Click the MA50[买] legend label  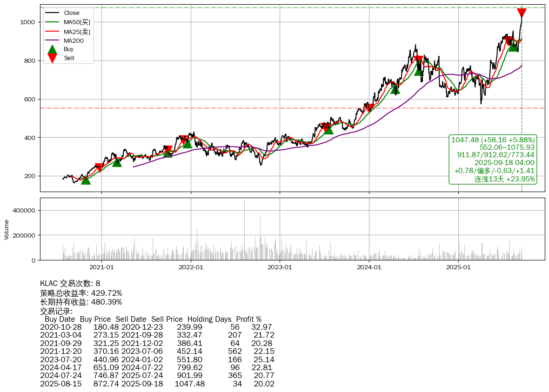(x=77, y=22)
